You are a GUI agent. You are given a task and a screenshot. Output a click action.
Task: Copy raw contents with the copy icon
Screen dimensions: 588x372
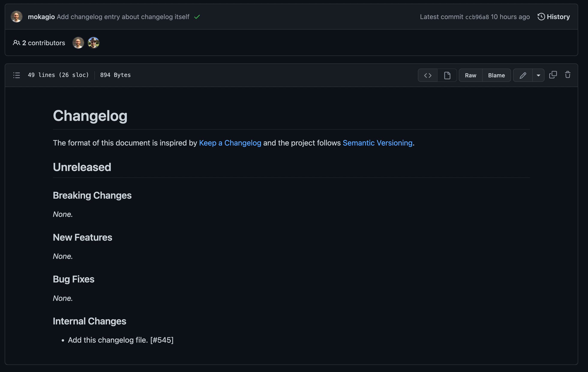[x=553, y=75]
